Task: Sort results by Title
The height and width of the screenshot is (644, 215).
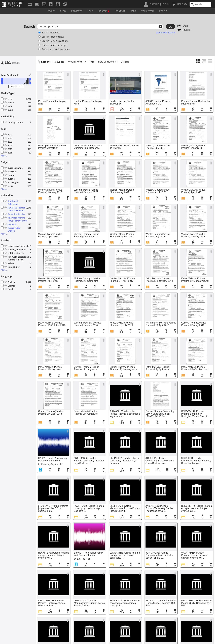Action: pyautogui.click(x=92, y=62)
